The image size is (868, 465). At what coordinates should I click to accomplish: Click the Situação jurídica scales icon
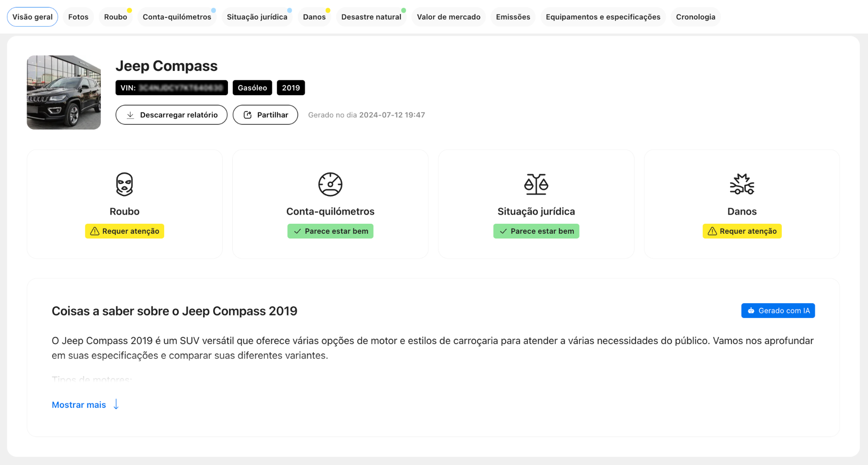(536, 184)
